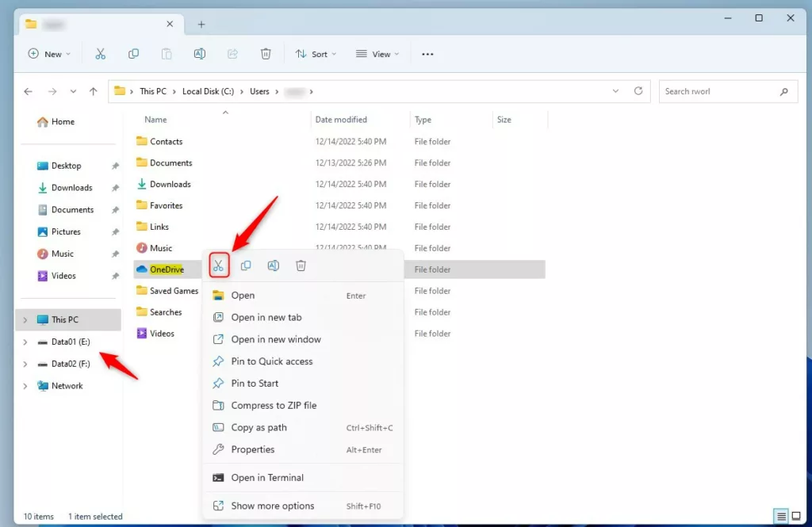Open the Sort dropdown in toolbar
The image size is (812, 527).
pyautogui.click(x=316, y=54)
